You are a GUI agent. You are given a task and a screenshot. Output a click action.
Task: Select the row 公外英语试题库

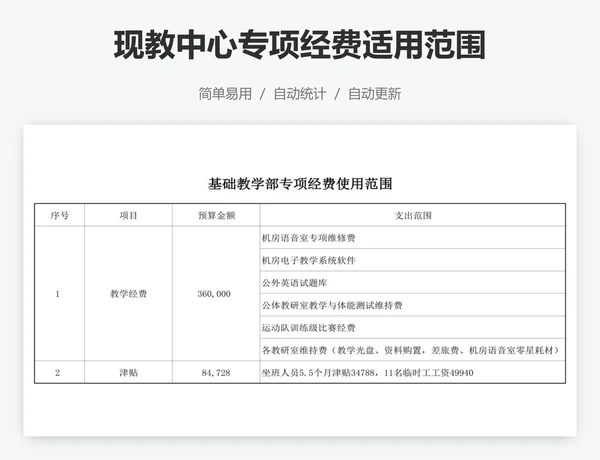412,282
